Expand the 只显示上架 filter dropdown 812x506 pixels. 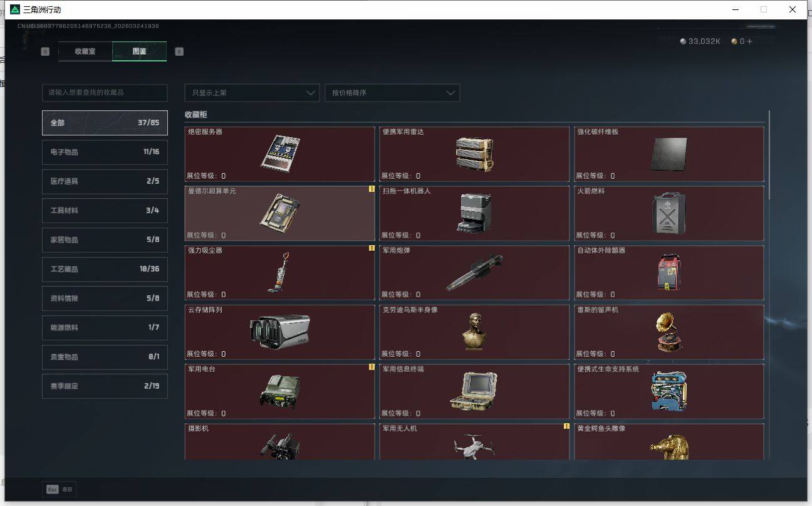click(252, 93)
